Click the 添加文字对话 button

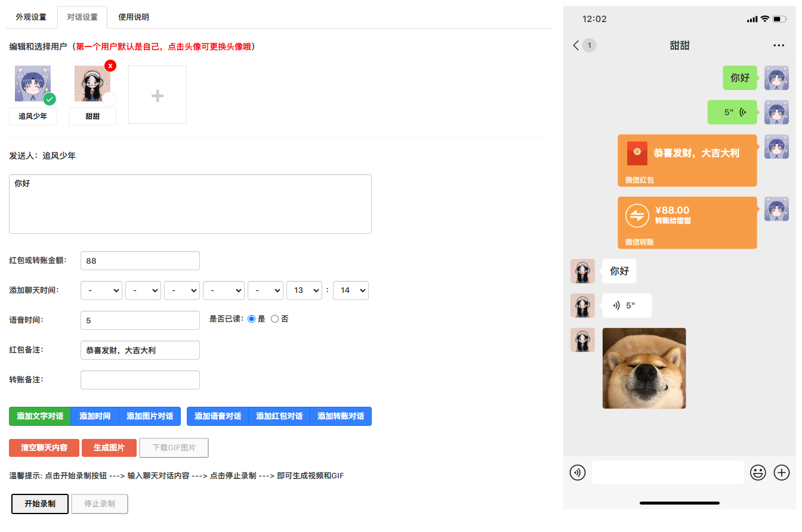click(x=39, y=416)
